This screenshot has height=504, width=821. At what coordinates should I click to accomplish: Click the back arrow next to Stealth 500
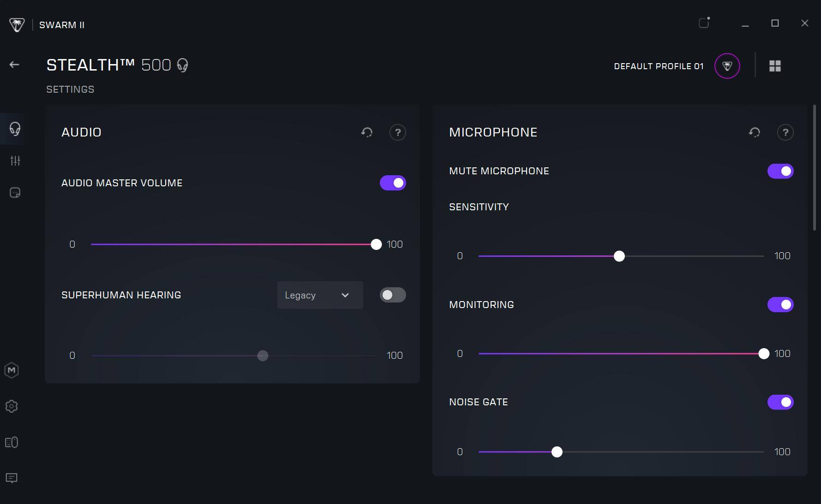tap(14, 65)
